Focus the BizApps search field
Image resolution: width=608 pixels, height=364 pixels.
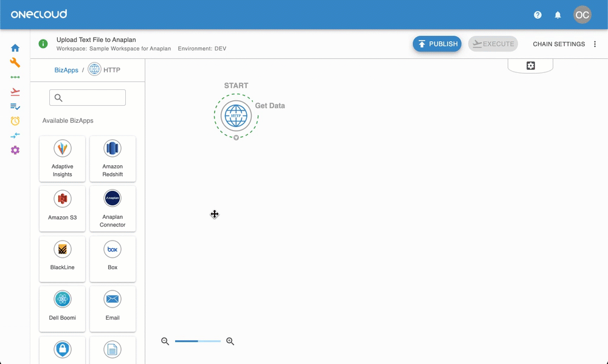[87, 97]
